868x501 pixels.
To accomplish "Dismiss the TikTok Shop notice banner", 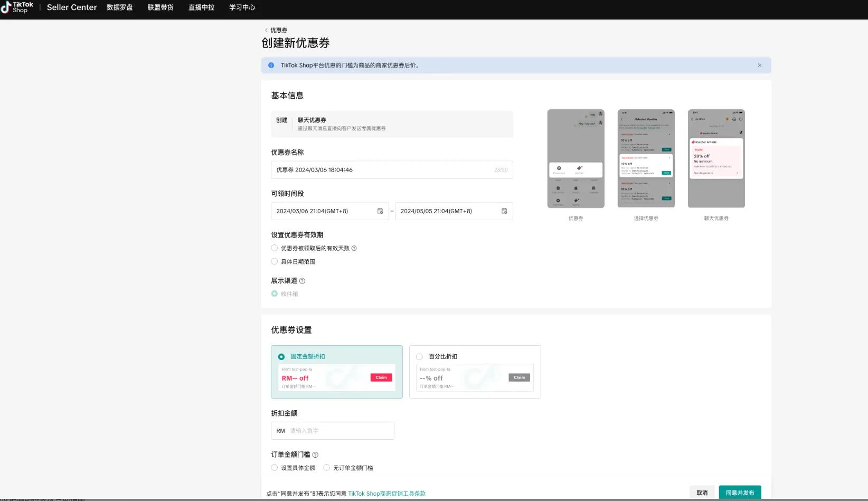I will (x=760, y=65).
